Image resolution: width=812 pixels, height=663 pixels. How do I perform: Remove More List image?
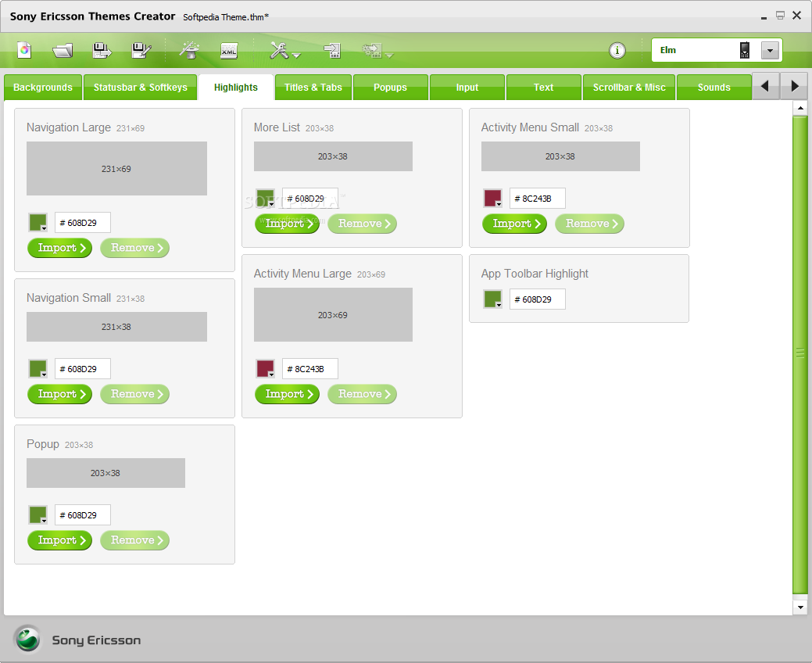pos(362,224)
